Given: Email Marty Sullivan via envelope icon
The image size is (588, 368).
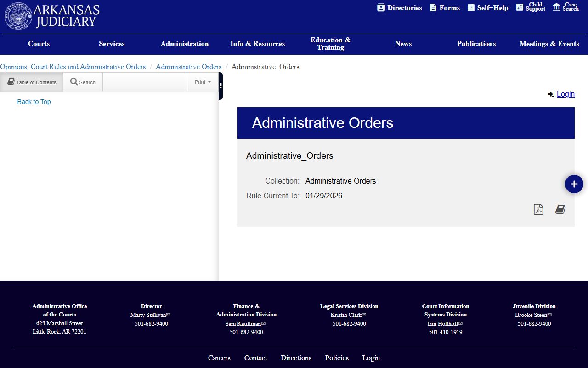Looking at the screenshot, I should pos(168,315).
